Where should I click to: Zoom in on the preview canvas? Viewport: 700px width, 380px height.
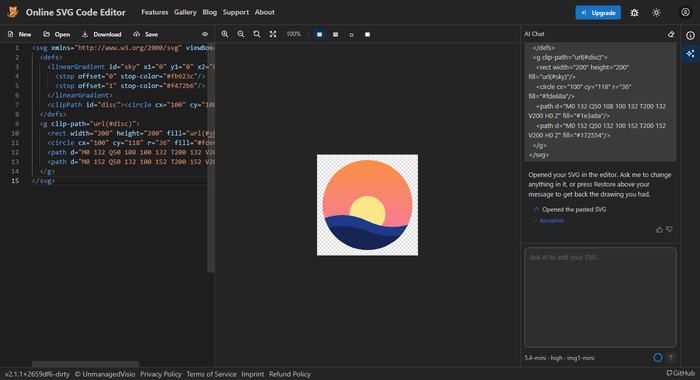pos(225,34)
